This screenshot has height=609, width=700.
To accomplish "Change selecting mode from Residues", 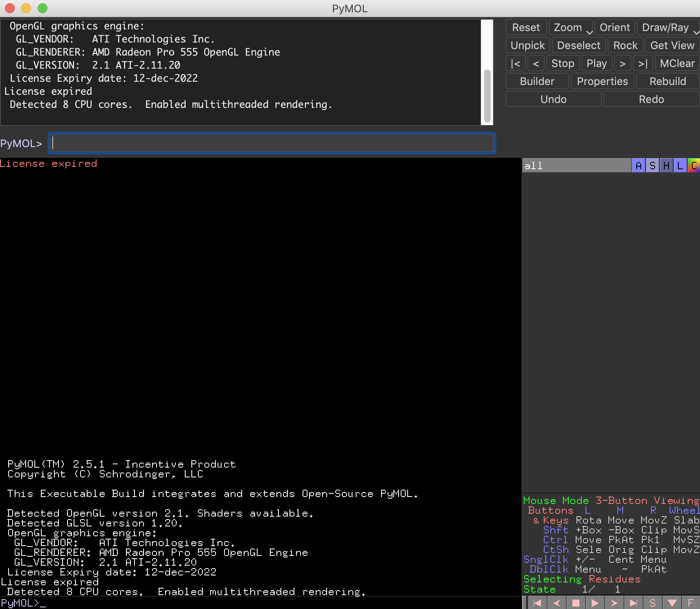I will click(x=615, y=579).
